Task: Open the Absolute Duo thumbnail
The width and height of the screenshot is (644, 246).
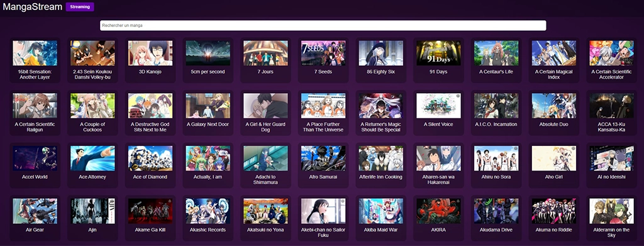Action: pyautogui.click(x=553, y=106)
